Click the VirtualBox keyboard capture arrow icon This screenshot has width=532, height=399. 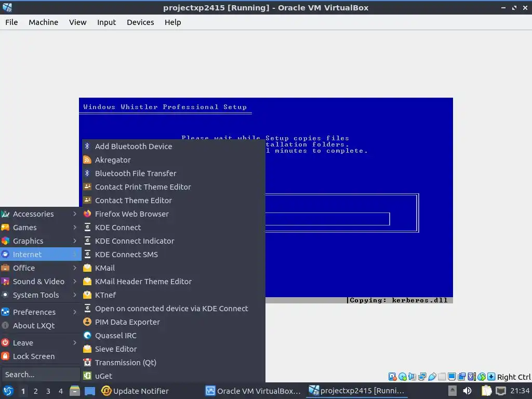point(491,377)
